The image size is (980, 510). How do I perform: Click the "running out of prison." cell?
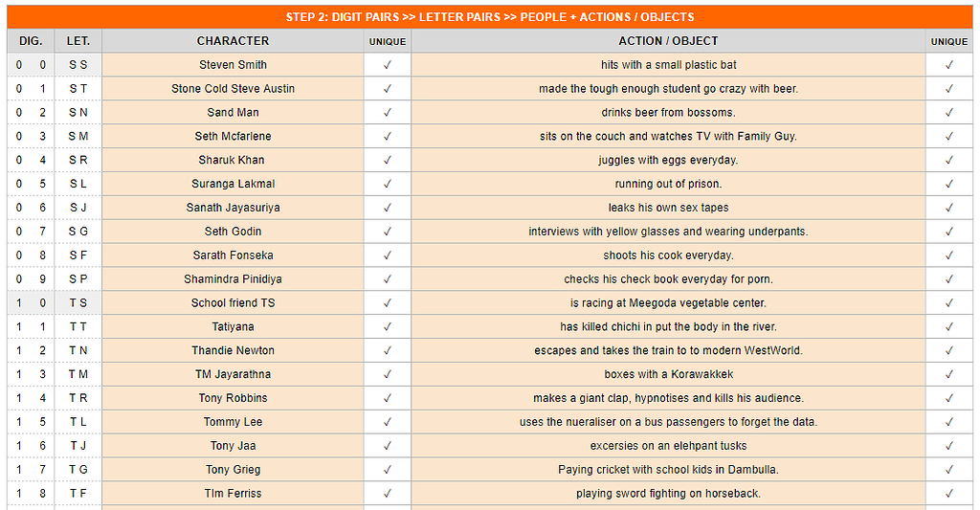coord(668,184)
